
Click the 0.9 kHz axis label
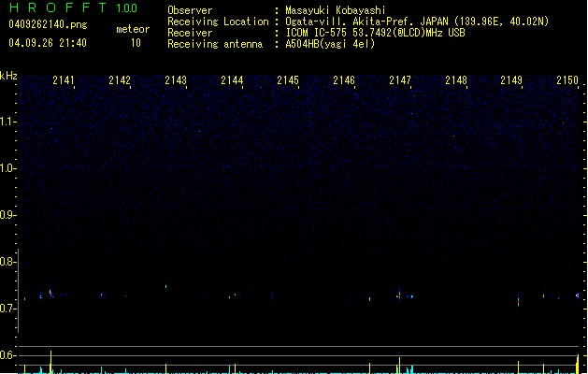click(7, 215)
